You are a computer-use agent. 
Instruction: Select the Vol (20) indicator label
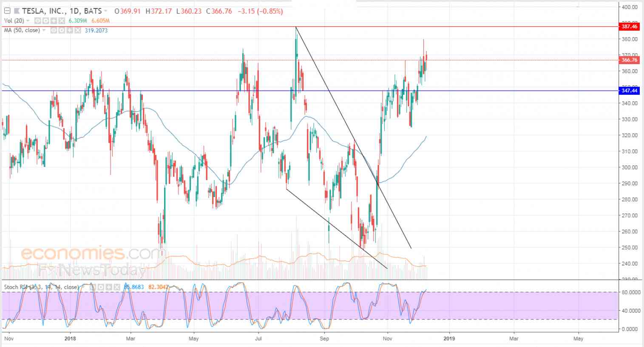[x=14, y=21]
